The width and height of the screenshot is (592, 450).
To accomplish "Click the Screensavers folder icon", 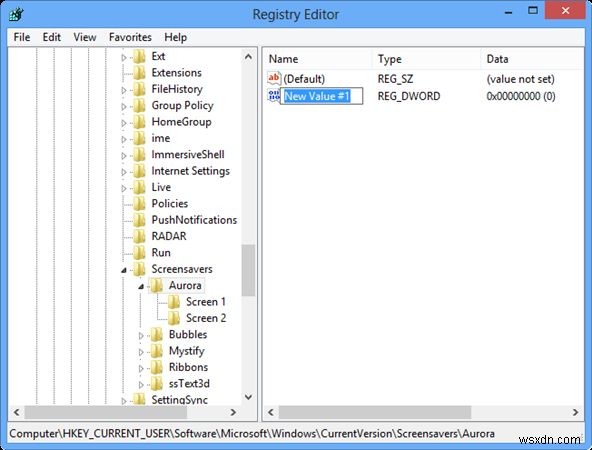I will 139,269.
